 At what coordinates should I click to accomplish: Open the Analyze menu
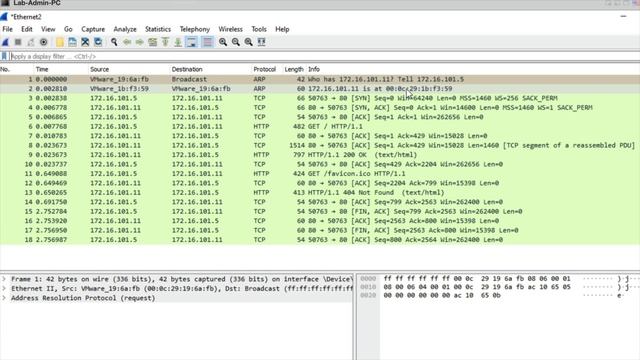coord(125,29)
